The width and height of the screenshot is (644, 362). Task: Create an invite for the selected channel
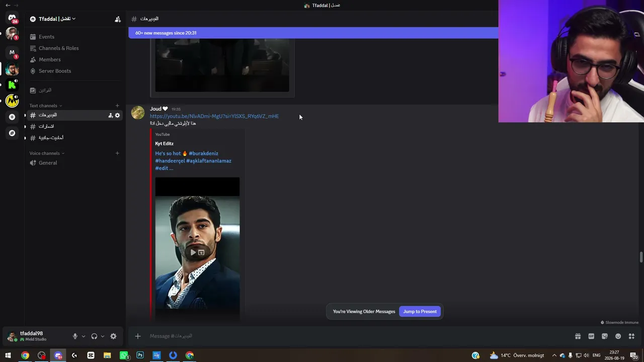[x=110, y=115]
